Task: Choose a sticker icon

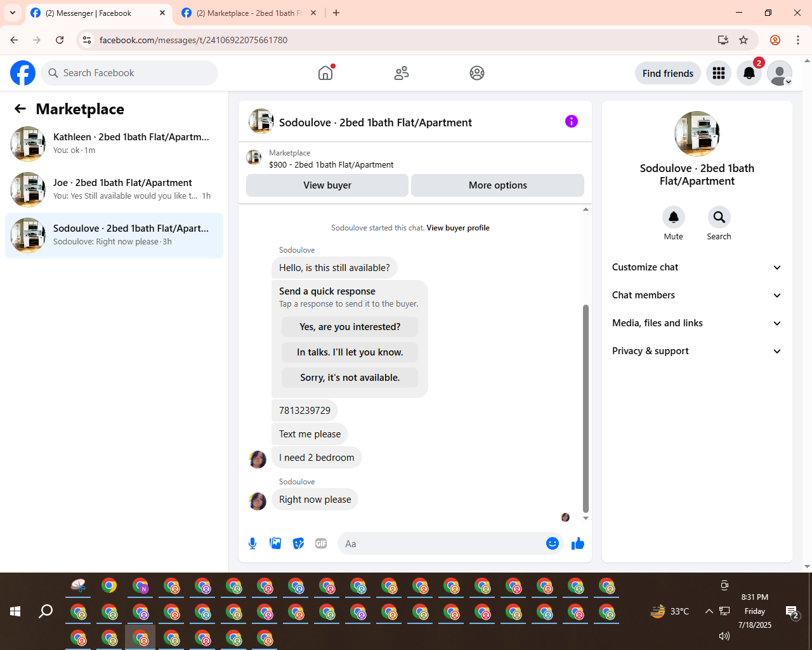Action: click(x=298, y=543)
